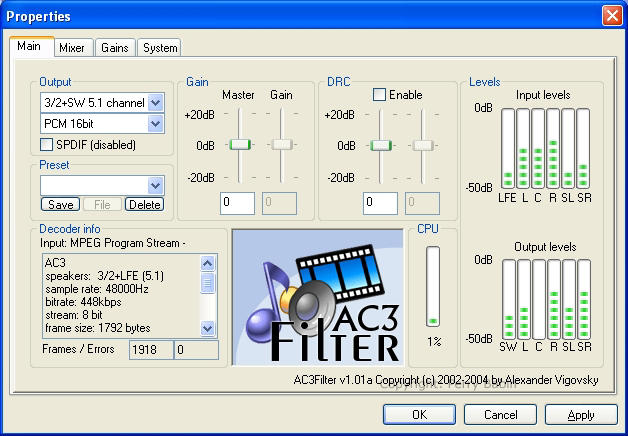The image size is (628, 436).
Task: Switch to the Mixer tab
Action: 71,48
